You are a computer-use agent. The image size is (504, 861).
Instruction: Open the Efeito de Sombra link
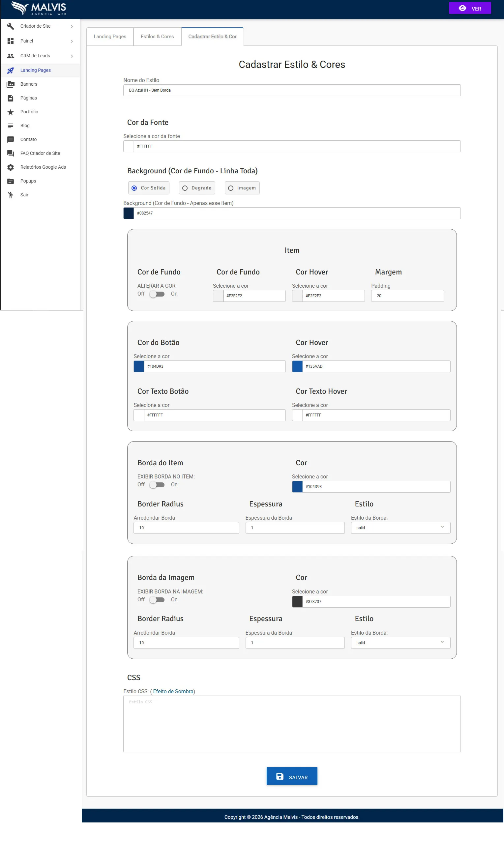[x=173, y=691]
